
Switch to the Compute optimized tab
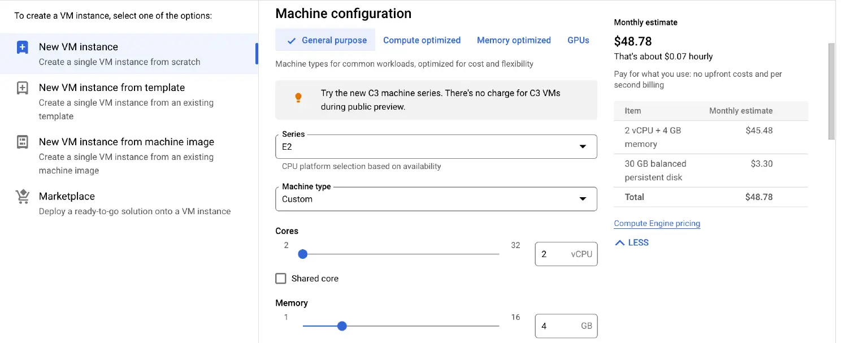pyautogui.click(x=422, y=40)
